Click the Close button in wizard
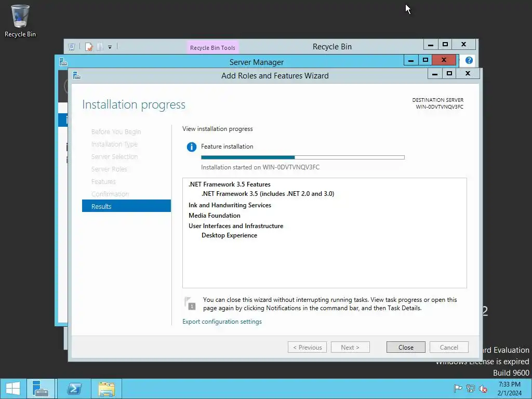532x399 pixels. click(406, 347)
